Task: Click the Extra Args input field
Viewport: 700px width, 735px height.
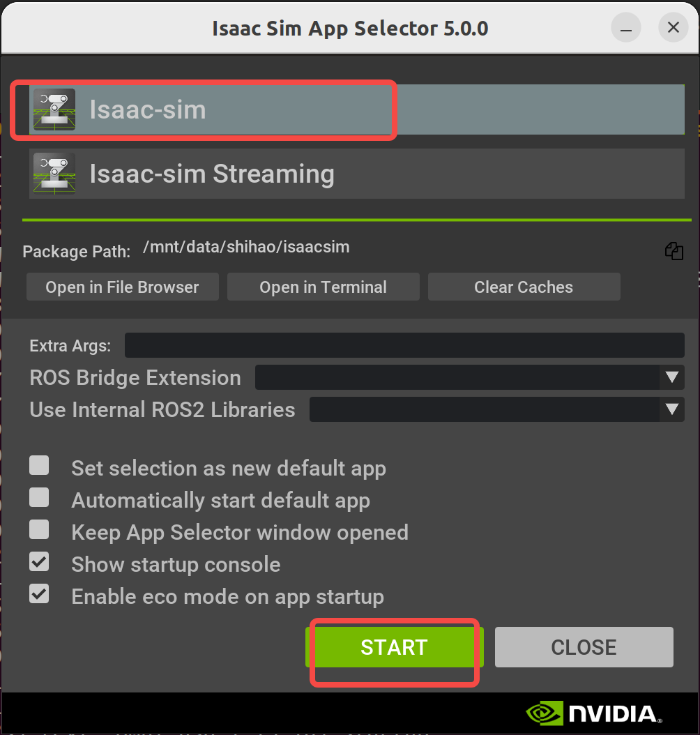Action: [x=404, y=344]
